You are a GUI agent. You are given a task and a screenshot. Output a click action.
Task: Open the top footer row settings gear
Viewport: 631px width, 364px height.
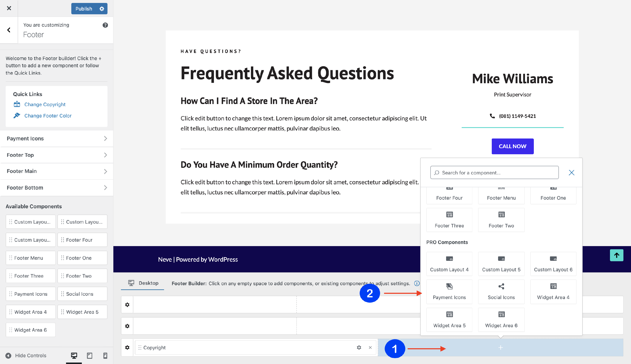(x=127, y=305)
